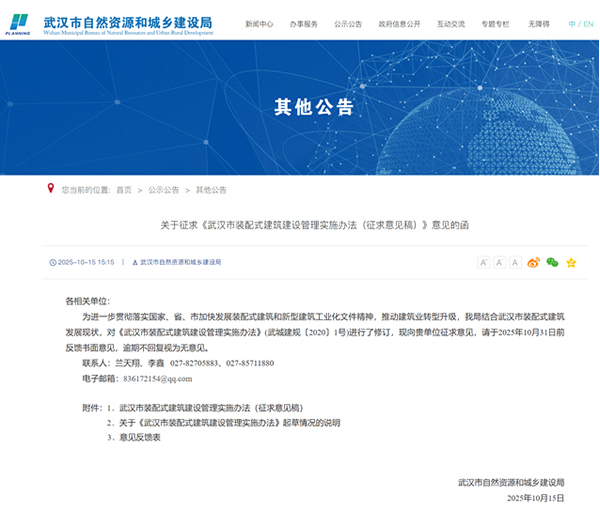Open 公示公告 navigation menu
600x511 pixels.
(x=348, y=23)
